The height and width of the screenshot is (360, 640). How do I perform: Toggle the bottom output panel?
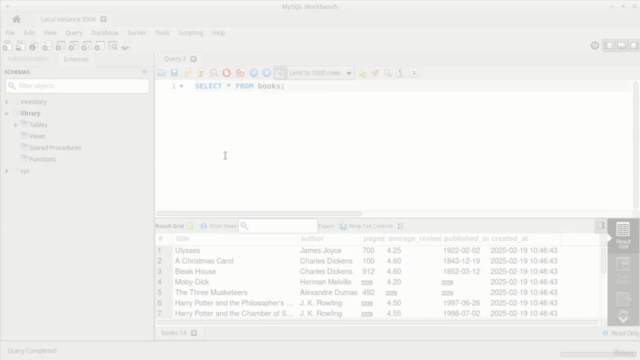[622, 46]
